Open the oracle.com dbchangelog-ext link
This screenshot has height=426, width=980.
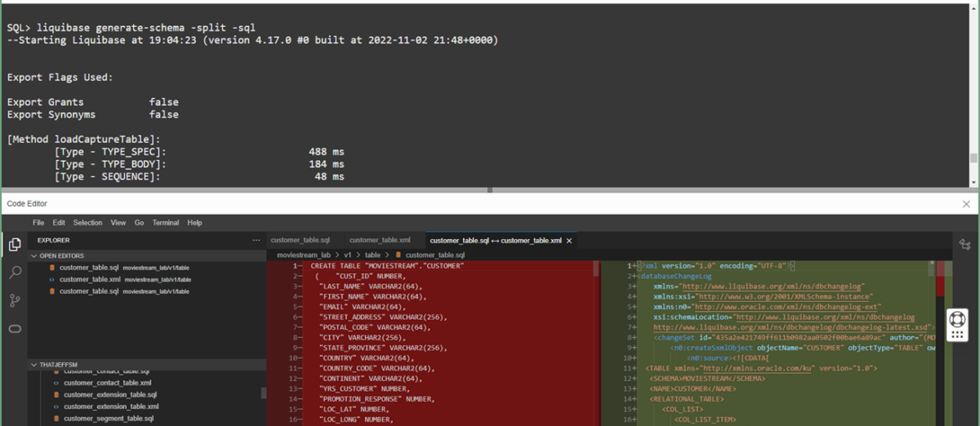(787, 307)
